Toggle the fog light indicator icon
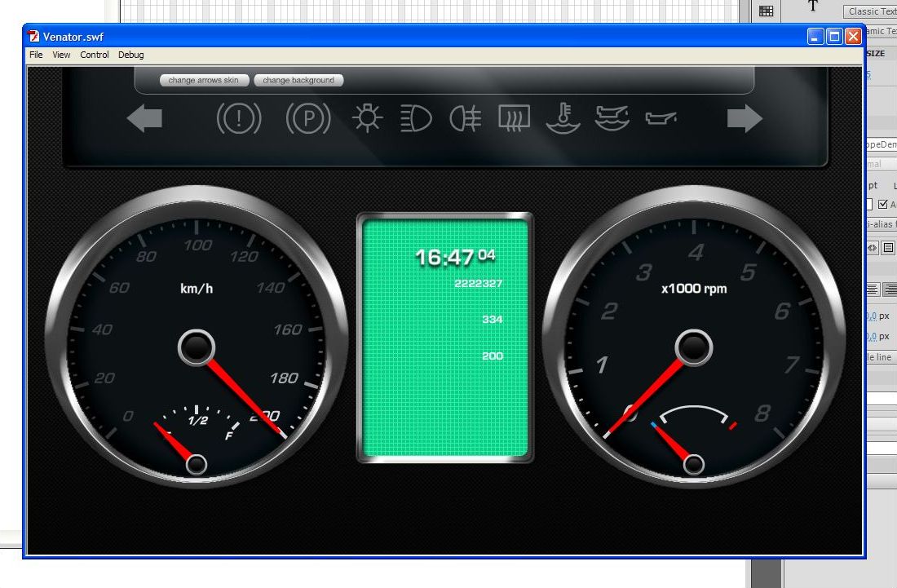This screenshot has height=588, width=897. coord(466,119)
